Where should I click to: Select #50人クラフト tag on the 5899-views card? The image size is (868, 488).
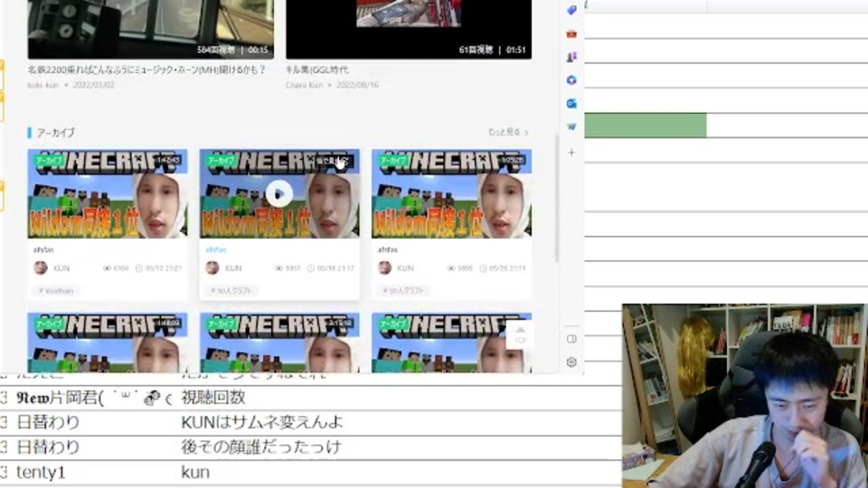[403, 290]
